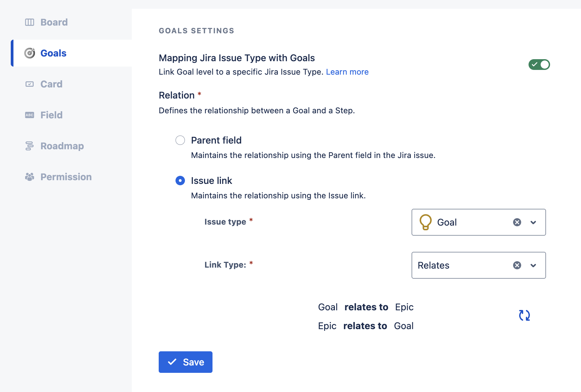Select the Issue link radio option
This screenshot has height=392, width=581.
click(x=180, y=181)
